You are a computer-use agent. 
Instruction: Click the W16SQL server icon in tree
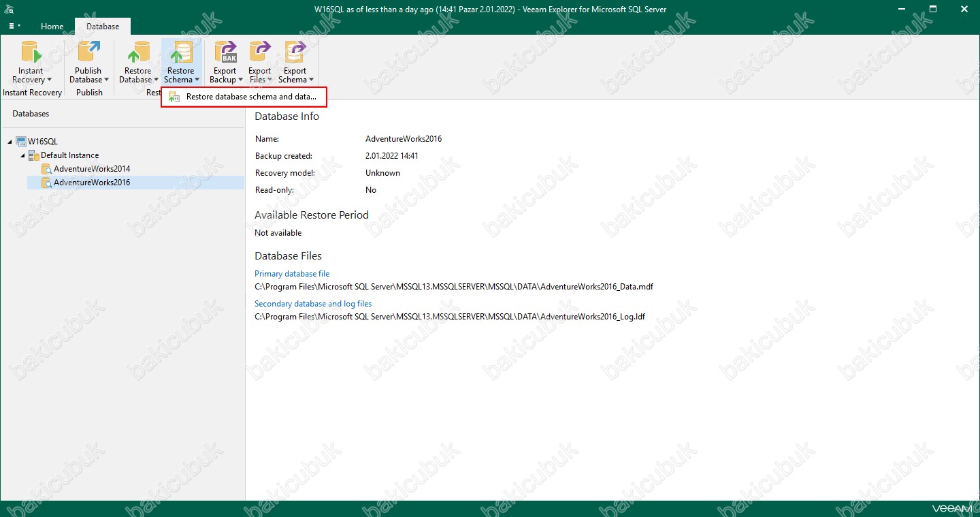click(x=21, y=142)
